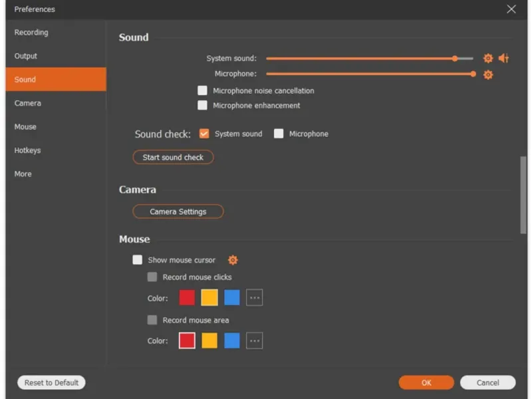Open more colors for mouse area
532x399 pixels.
[255, 340]
